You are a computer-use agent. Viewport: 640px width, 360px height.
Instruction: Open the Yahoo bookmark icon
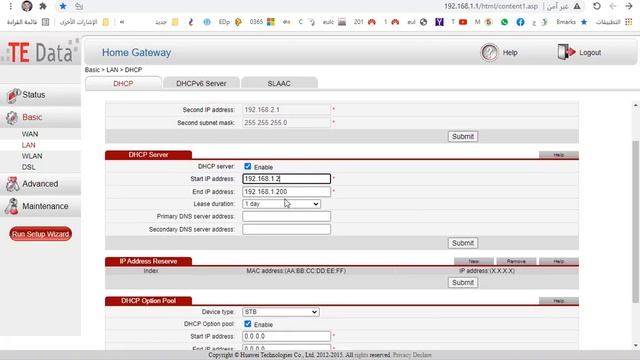click(x=439, y=22)
